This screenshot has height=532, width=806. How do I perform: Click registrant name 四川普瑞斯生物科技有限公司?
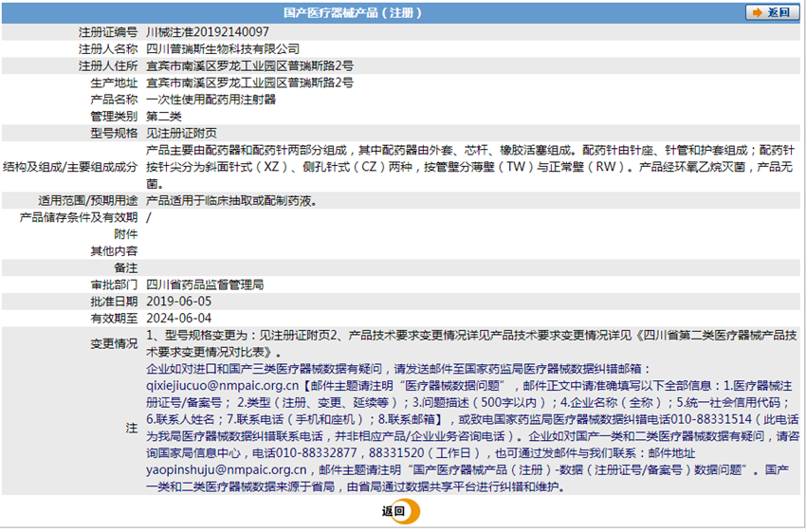point(223,48)
